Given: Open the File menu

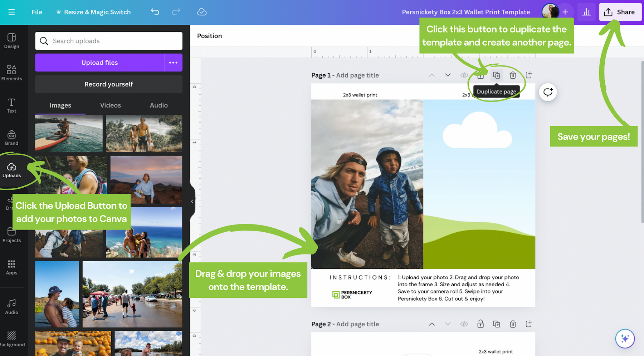Looking at the screenshot, I should (37, 12).
